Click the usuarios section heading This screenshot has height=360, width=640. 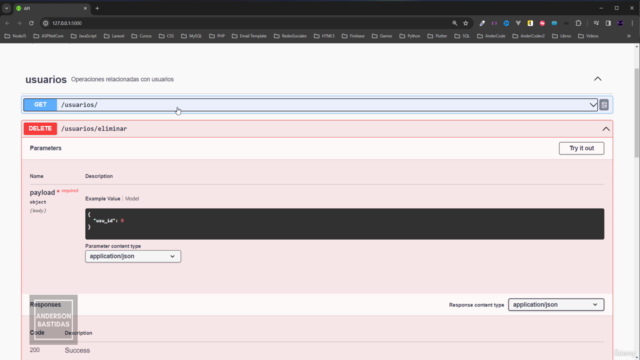pos(46,79)
